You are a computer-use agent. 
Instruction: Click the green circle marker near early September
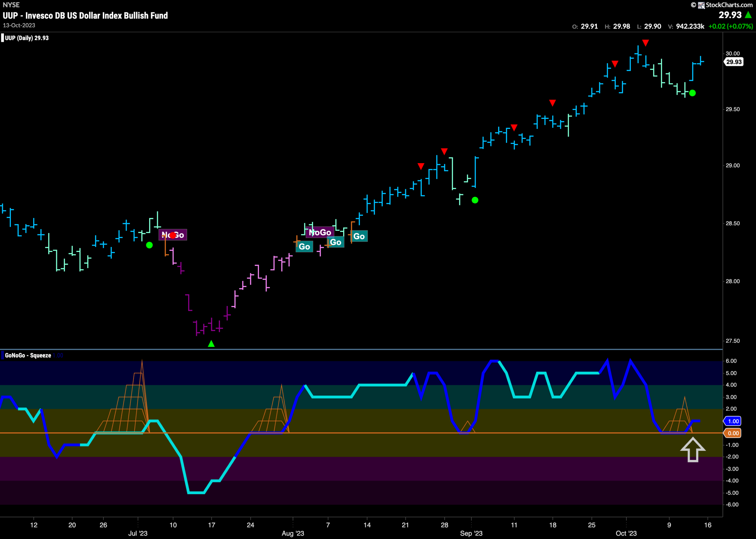click(x=475, y=200)
